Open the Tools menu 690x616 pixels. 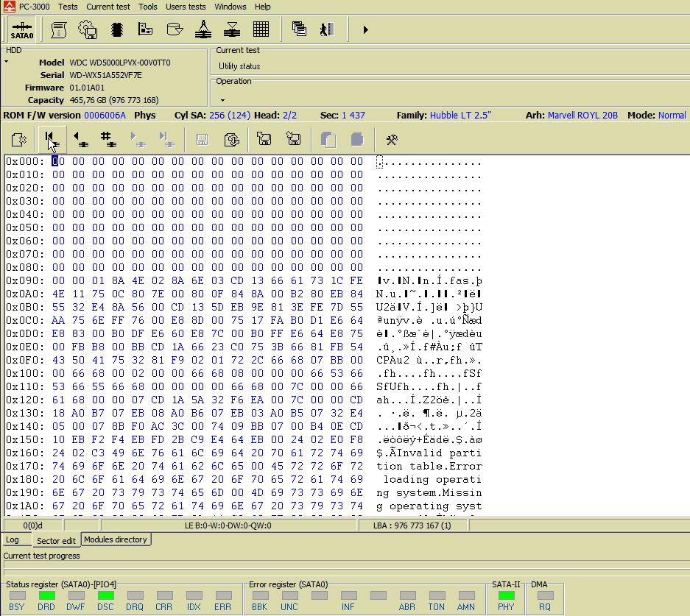point(147,7)
